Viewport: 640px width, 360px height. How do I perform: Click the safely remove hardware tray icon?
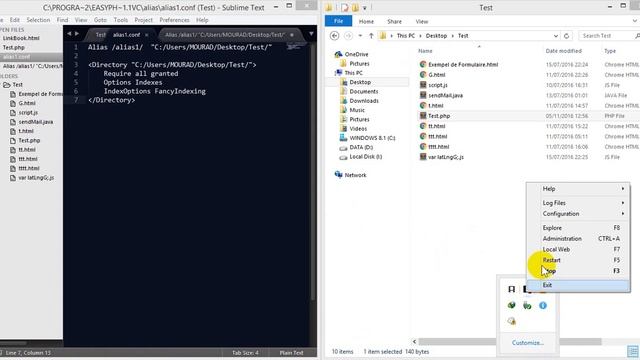(x=527, y=305)
